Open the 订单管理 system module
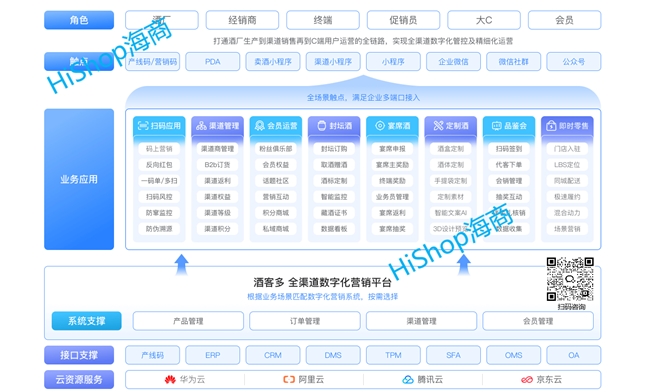 click(x=305, y=321)
